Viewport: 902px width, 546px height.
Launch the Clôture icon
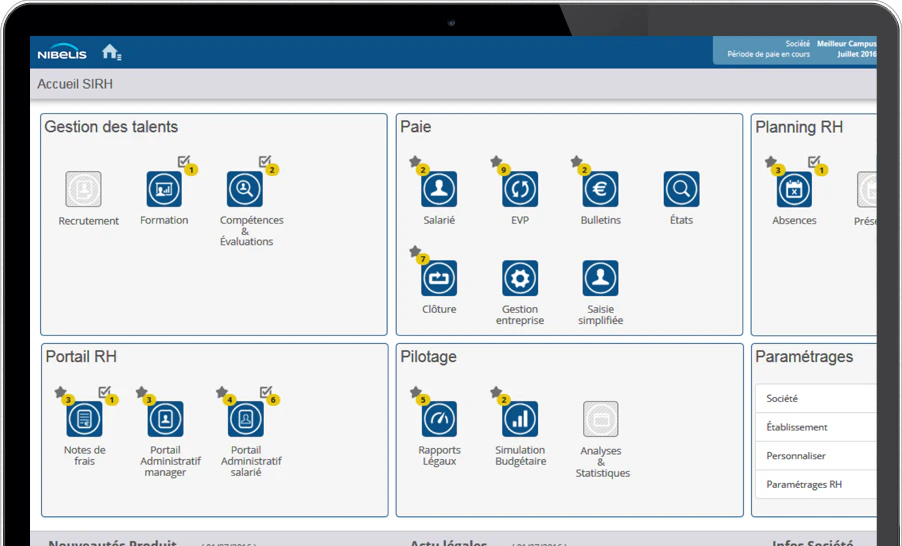439,278
